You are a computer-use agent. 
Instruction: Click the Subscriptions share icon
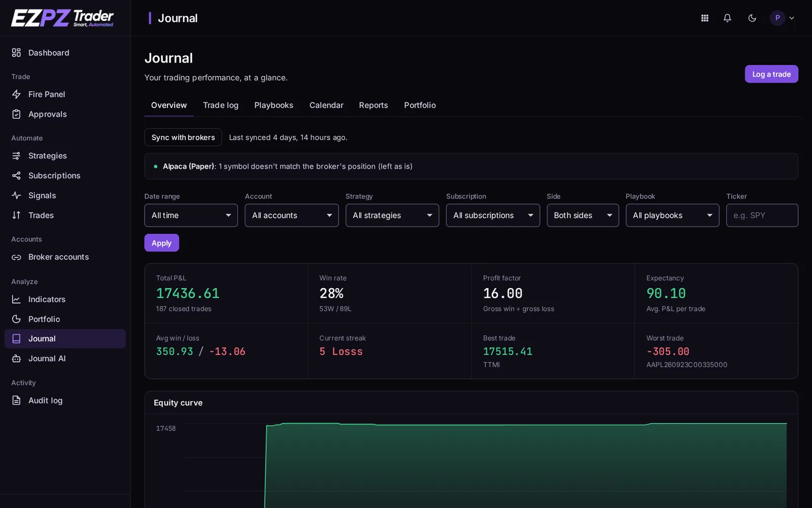(16, 175)
